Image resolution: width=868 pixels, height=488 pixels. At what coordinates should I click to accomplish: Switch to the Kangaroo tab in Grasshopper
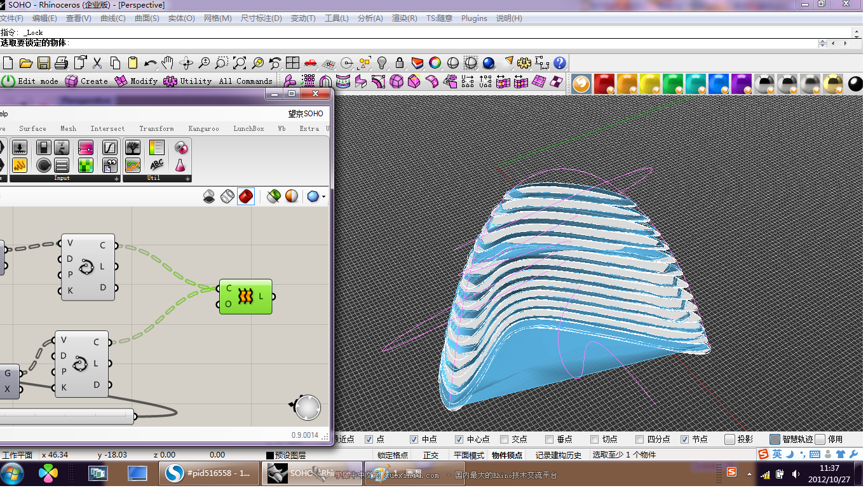coord(203,128)
